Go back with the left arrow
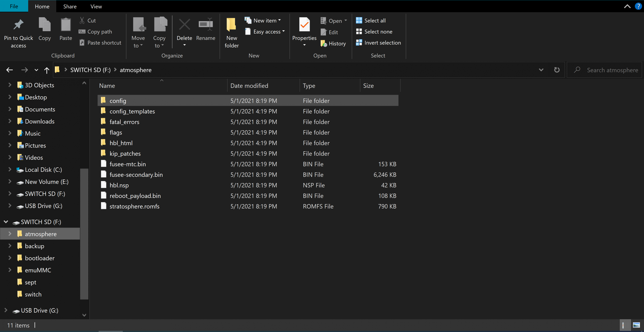 click(x=10, y=70)
